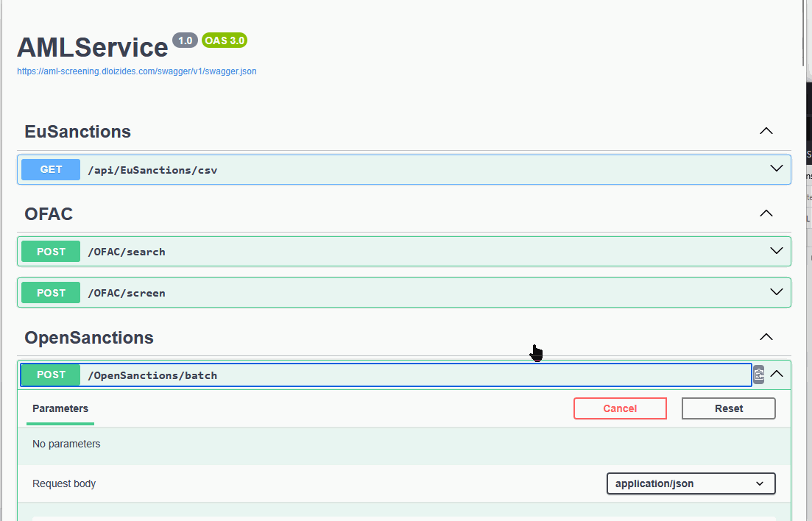Expand the /OFAC/screen endpoint arrow

click(776, 292)
